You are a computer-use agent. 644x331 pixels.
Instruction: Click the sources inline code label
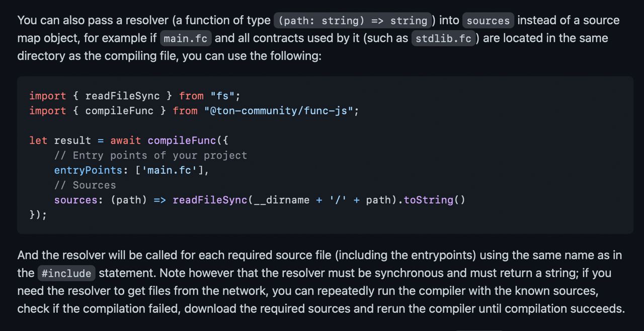(x=488, y=21)
